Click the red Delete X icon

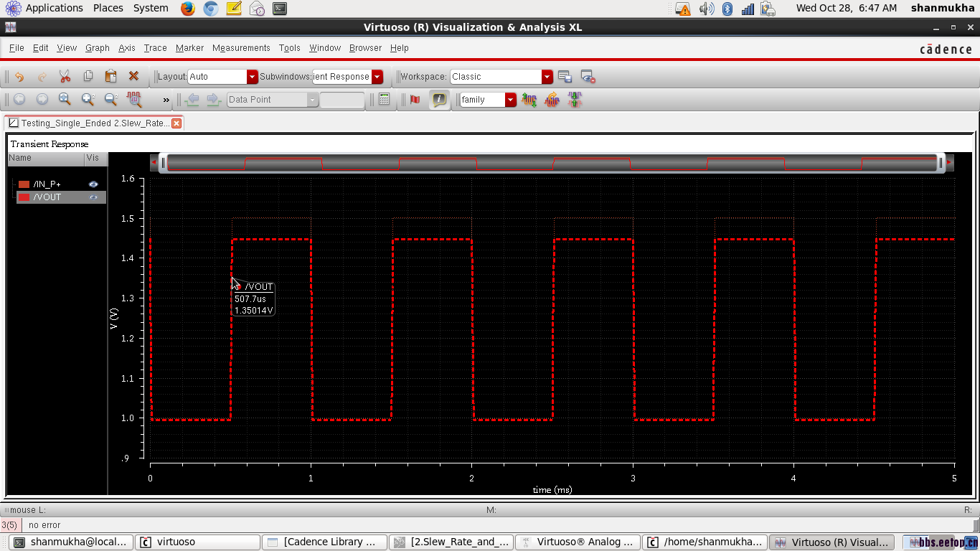point(133,77)
